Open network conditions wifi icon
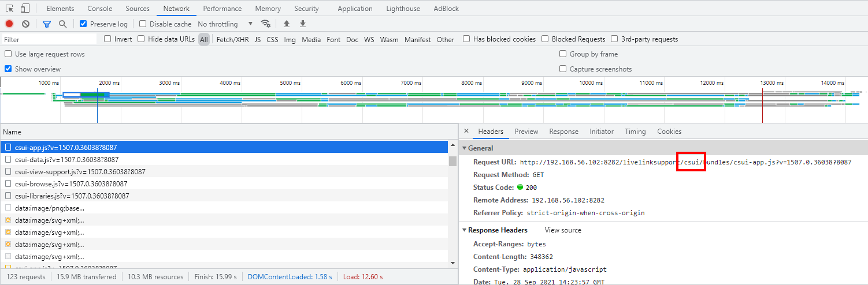The height and width of the screenshot is (285, 868). point(266,24)
